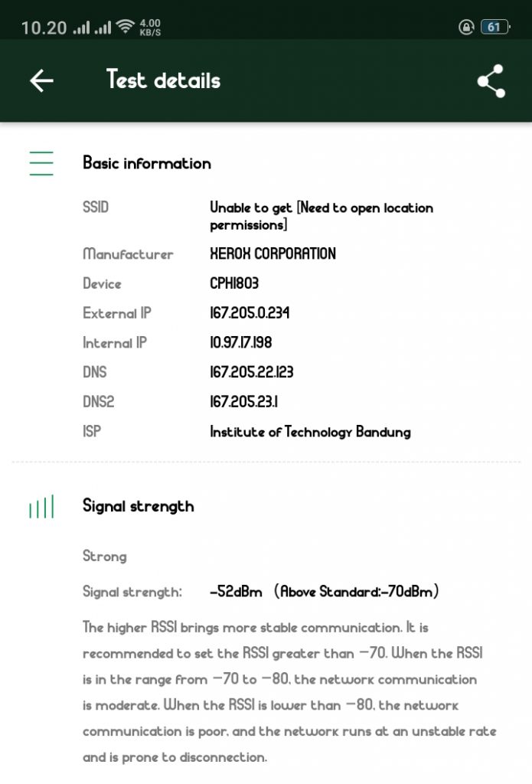
Task: Tap the rotation lock status icon
Action: pyautogui.click(x=466, y=28)
